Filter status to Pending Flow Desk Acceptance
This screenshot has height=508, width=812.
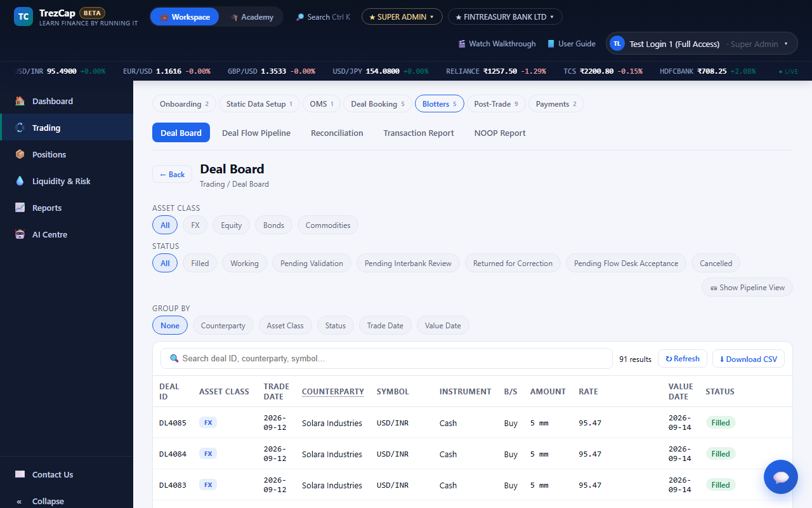pyautogui.click(x=626, y=264)
